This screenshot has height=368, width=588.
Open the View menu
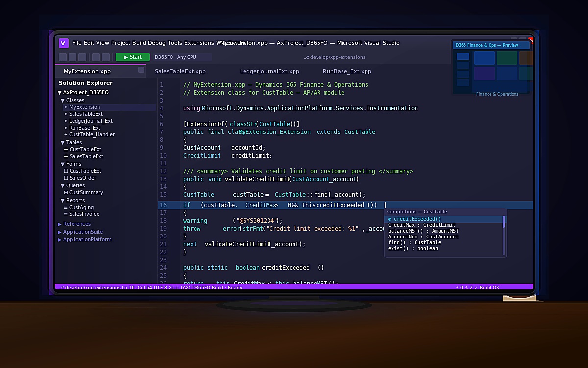[x=102, y=43]
